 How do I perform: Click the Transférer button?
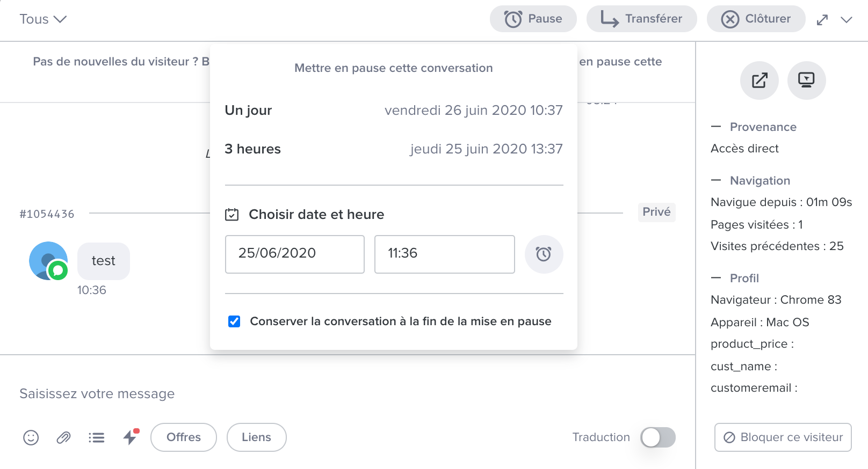coord(641,19)
